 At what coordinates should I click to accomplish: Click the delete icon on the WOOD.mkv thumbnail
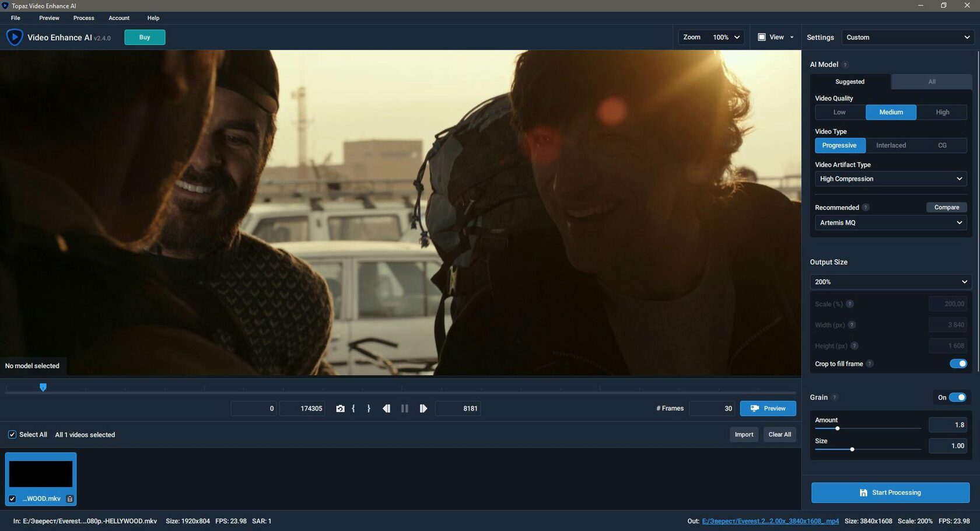click(x=70, y=499)
